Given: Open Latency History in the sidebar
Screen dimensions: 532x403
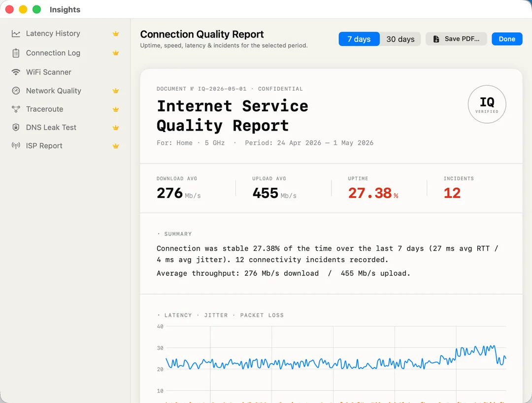Looking at the screenshot, I should coord(65,34).
